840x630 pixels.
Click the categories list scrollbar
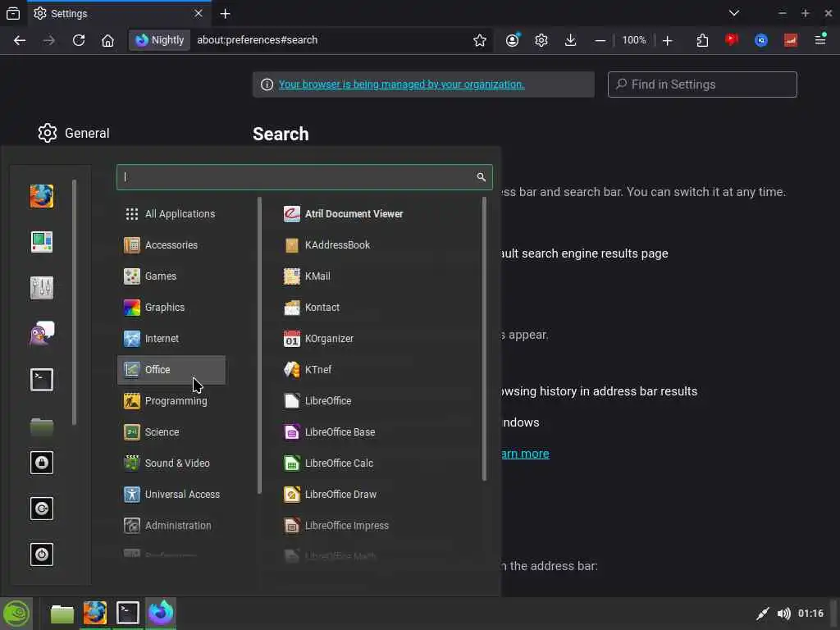pos(259,345)
